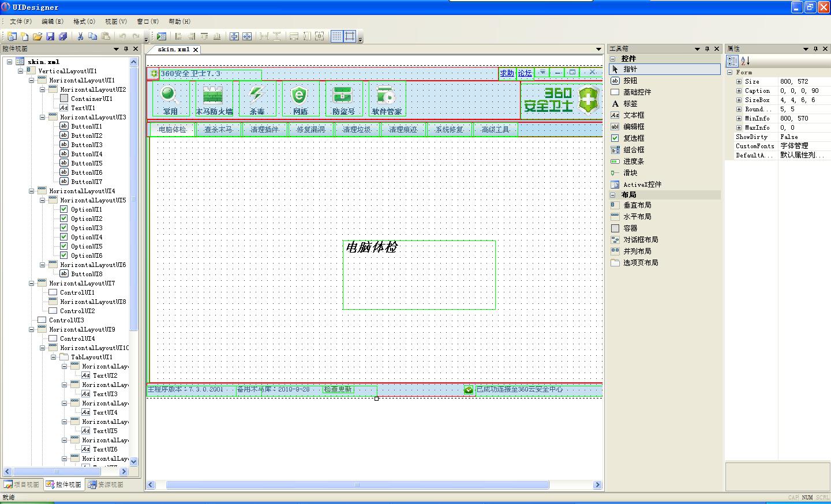Collapse the HorizontalLayoutUI3 tree node
Image resolution: width=831 pixels, height=504 pixels.
(43, 117)
